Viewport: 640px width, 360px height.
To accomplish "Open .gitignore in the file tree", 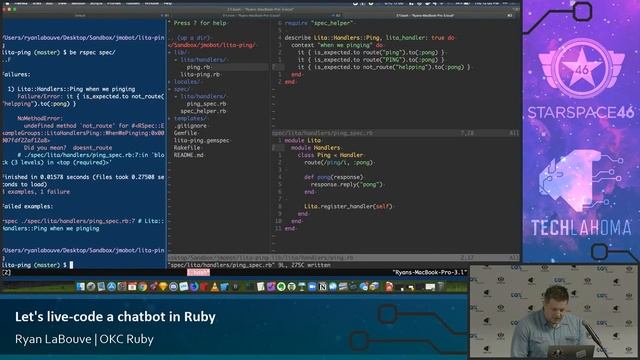I will (191, 126).
